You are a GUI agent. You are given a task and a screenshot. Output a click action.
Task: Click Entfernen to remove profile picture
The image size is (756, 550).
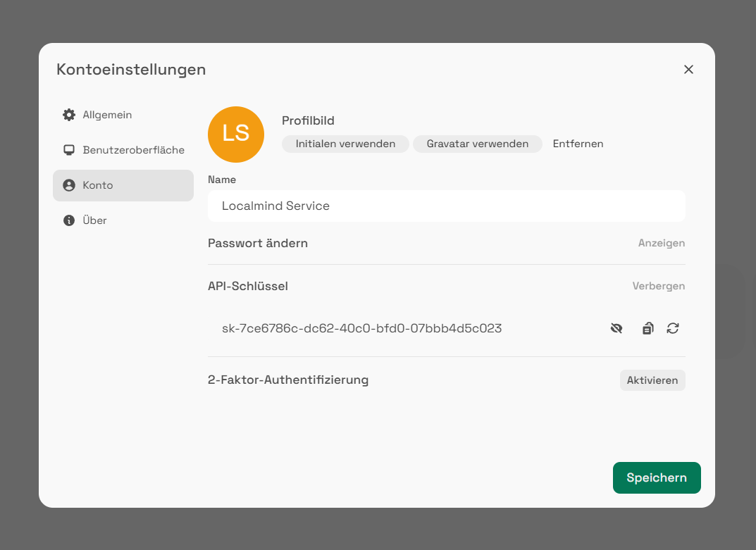(x=578, y=144)
